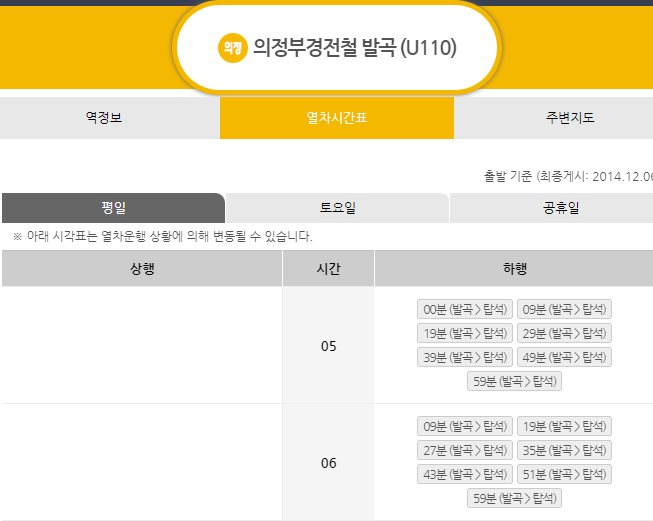Click the 의정부경전철 발곡 (U110) station title
This screenshot has height=521, width=653.
coord(355,48)
